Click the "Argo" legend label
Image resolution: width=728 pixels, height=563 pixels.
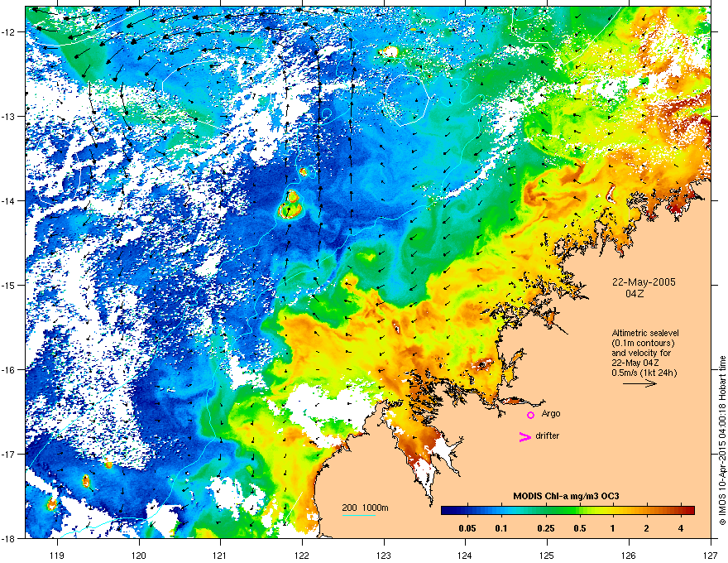[x=551, y=413]
